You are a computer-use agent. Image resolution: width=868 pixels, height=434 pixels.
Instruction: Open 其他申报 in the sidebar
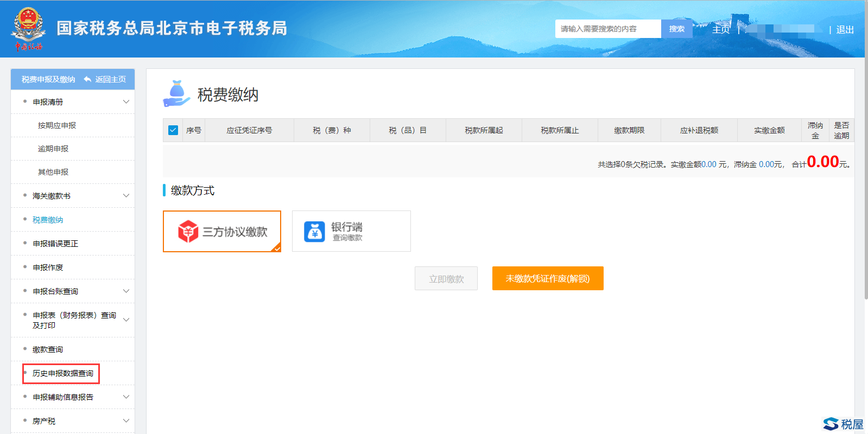(53, 172)
